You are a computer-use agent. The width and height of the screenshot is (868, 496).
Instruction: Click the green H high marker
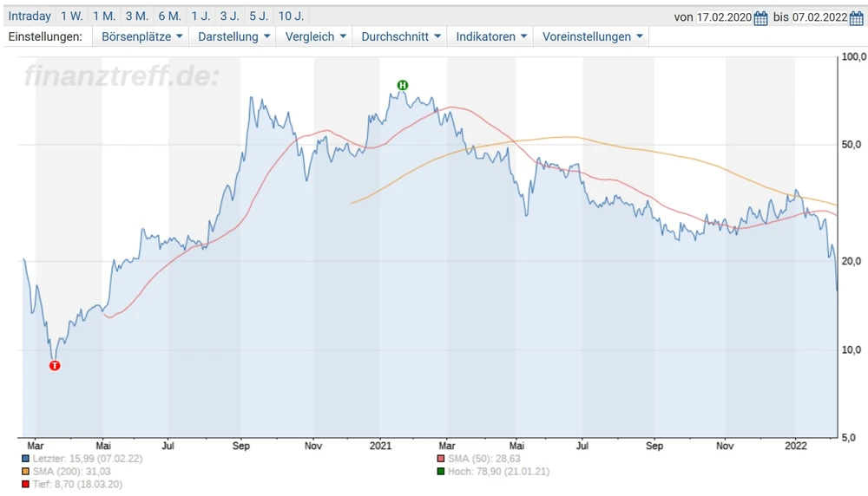(x=403, y=85)
